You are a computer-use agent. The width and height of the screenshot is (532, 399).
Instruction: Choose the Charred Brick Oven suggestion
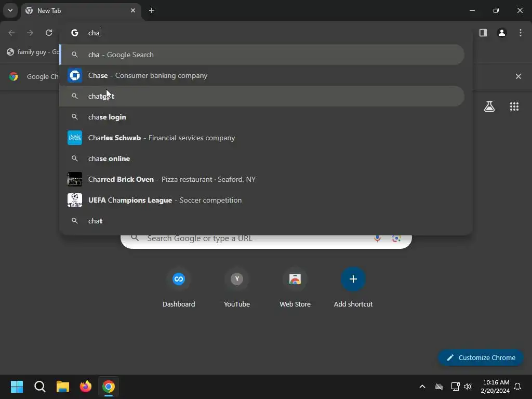(262, 179)
